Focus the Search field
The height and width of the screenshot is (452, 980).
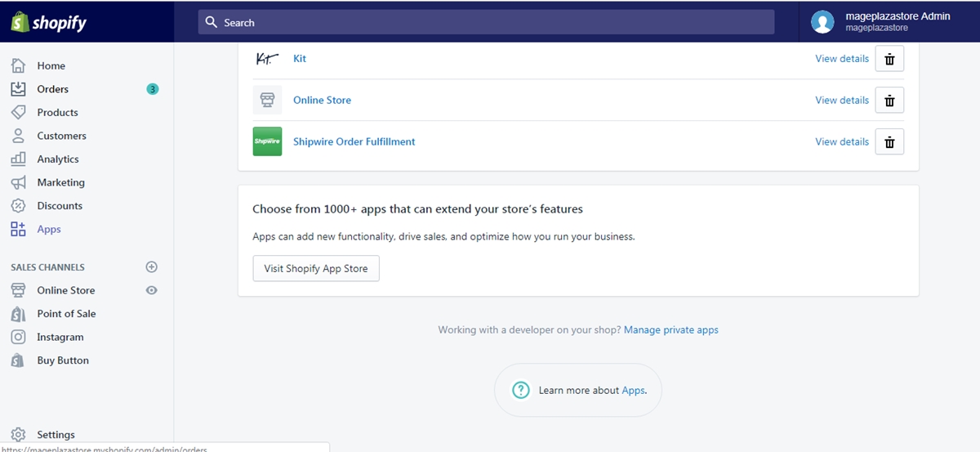pos(486,22)
